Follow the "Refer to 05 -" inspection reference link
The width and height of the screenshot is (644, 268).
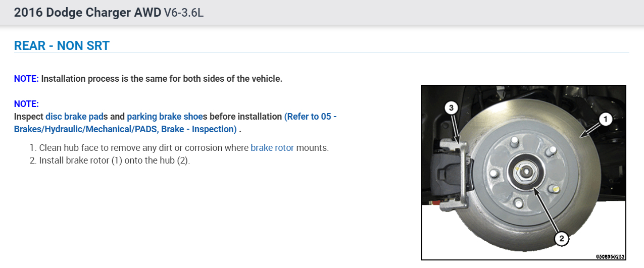[311, 117]
